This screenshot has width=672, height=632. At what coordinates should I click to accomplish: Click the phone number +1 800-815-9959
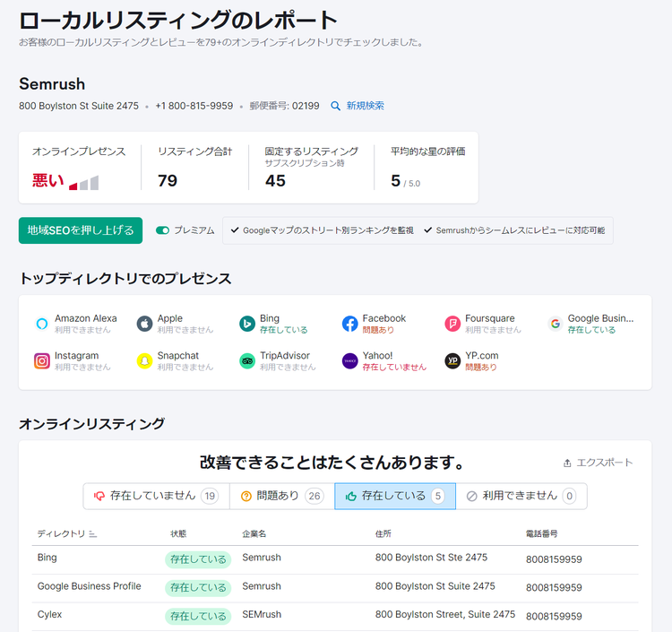click(194, 106)
